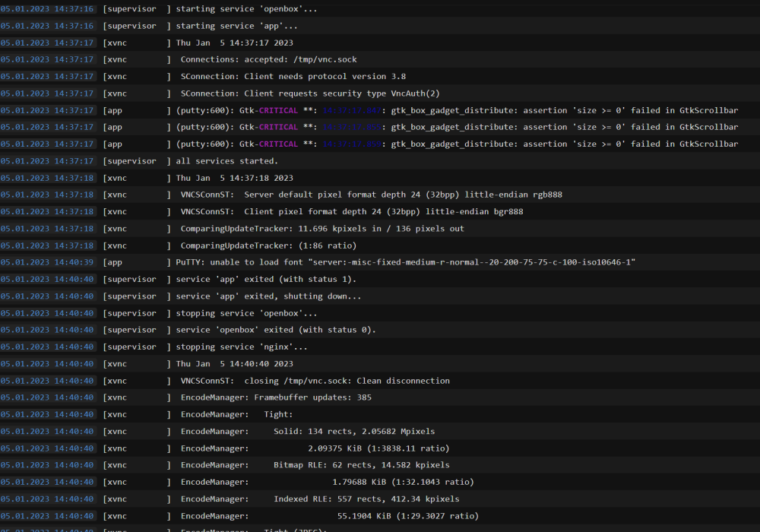Click the 'PuTTY: unable to load font' line
Image resolution: width=760 pixels, height=532 pixels.
point(380,262)
